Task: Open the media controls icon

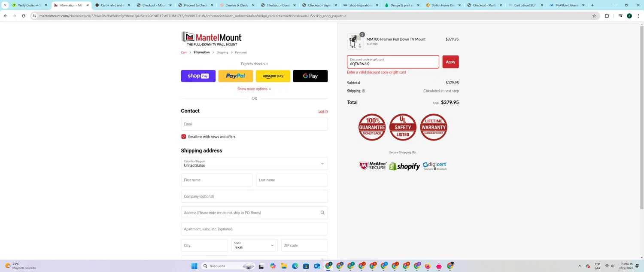Action: click(x=620, y=16)
